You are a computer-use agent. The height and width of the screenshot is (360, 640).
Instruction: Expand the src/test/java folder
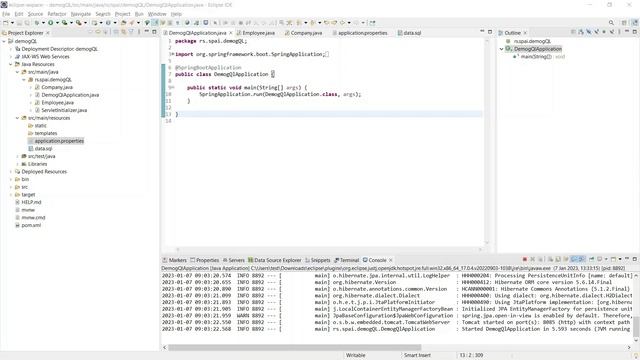coord(17,156)
